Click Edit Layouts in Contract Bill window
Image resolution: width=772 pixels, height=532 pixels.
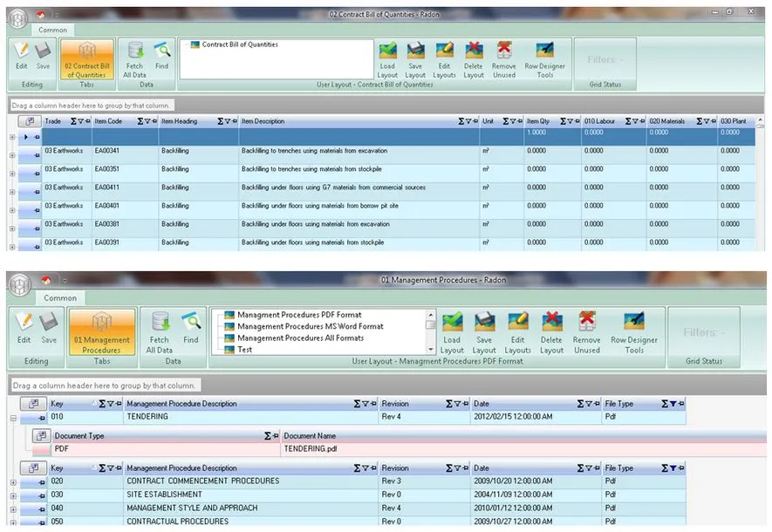point(444,59)
